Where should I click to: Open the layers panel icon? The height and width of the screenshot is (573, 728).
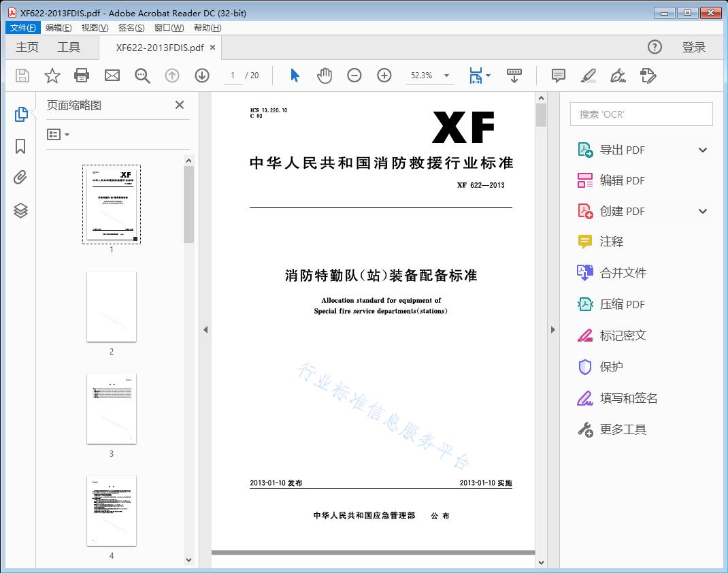[x=20, y=210]
